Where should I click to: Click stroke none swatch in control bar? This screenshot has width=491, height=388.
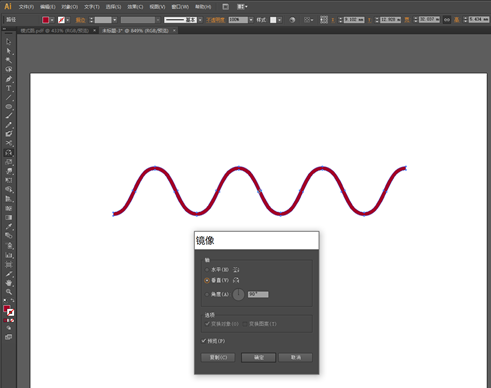click(61, 20)
